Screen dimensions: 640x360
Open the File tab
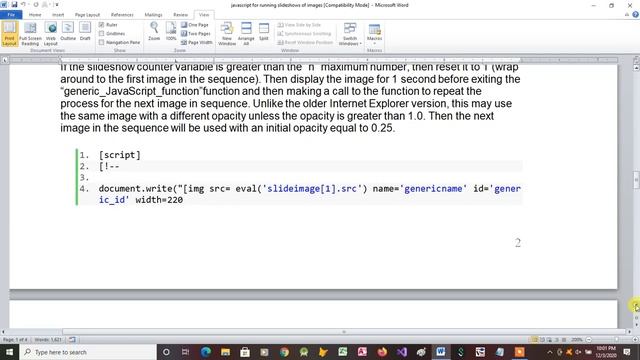pos(11,15)
